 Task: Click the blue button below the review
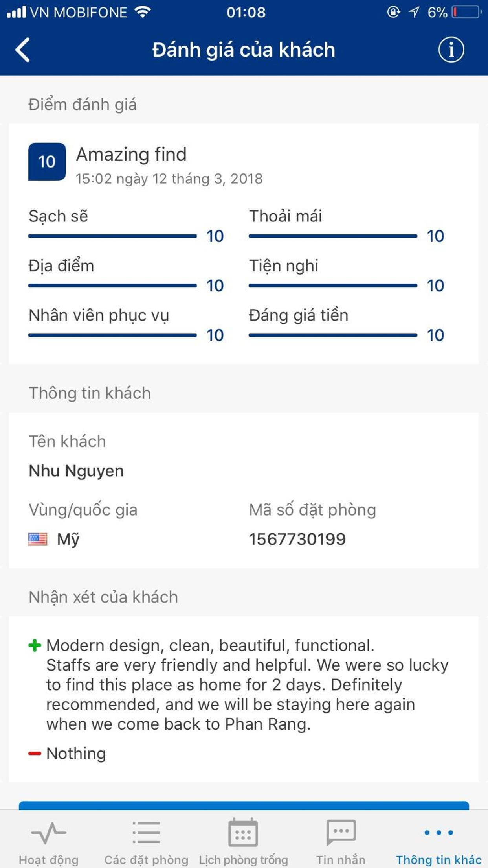[244, 805]
